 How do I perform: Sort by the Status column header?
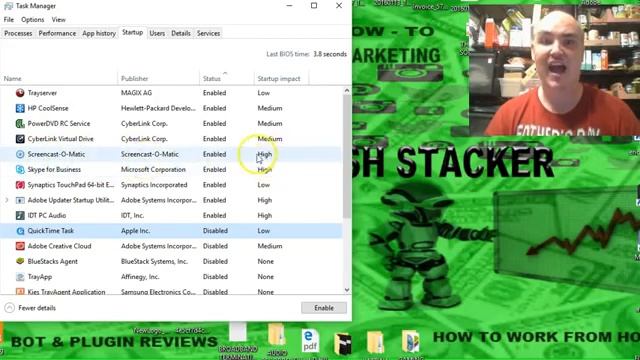click(x=227, y=78)
